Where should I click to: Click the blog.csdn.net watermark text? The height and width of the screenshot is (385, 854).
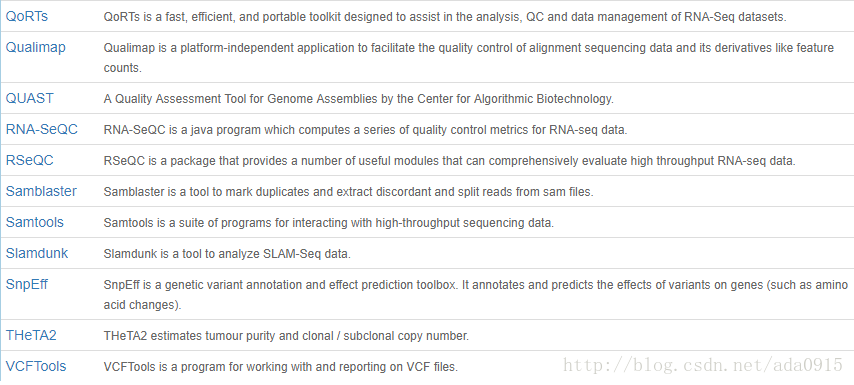pyautogui.click(x=703, y=365)
